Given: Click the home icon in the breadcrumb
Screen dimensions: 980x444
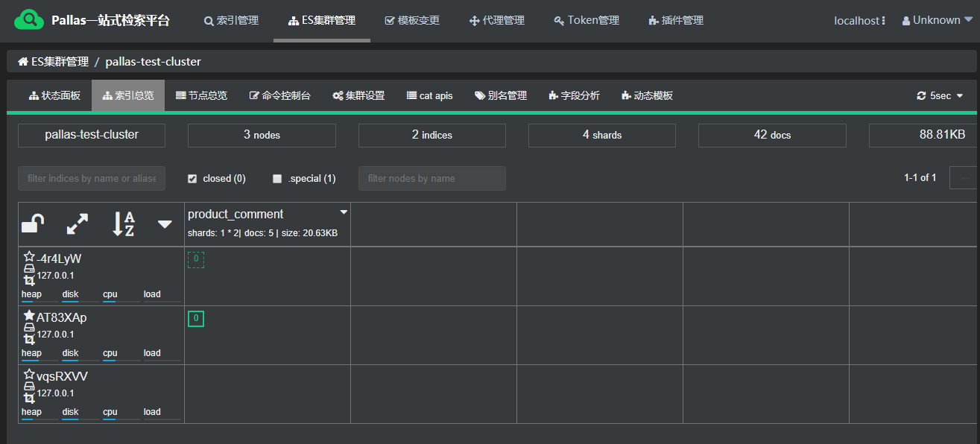Looking at the screenshot, I should click(x=23, y=61).
